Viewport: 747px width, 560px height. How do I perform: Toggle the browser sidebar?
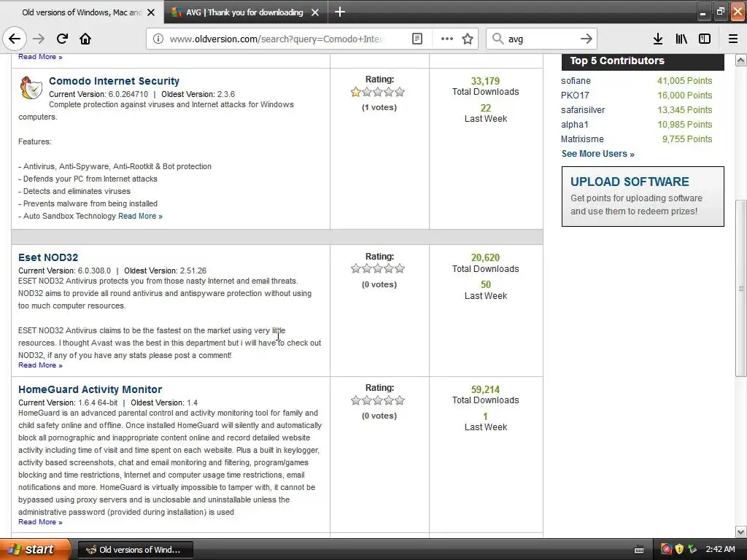705,39
